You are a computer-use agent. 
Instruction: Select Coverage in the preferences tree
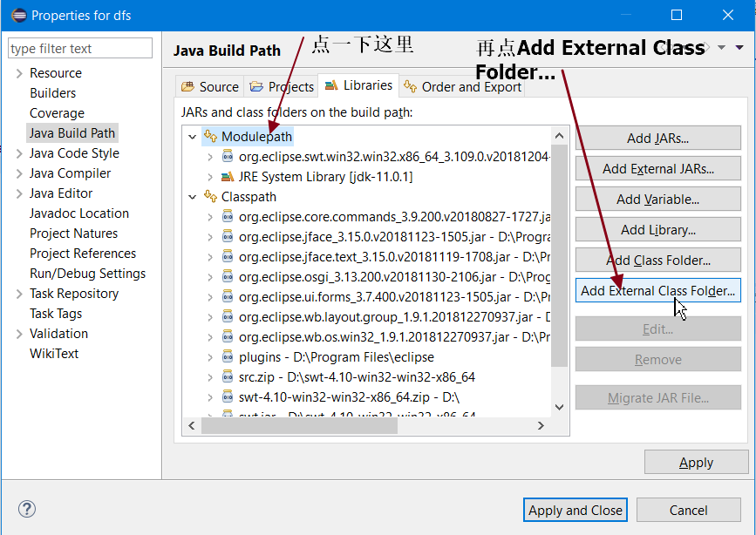click(57, 113)
